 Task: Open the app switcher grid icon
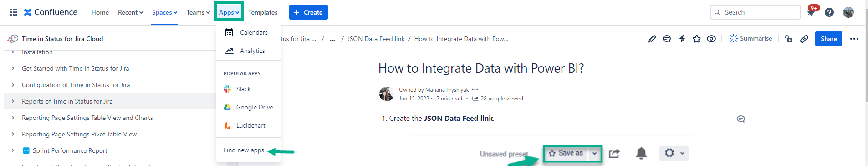(14, 12)
